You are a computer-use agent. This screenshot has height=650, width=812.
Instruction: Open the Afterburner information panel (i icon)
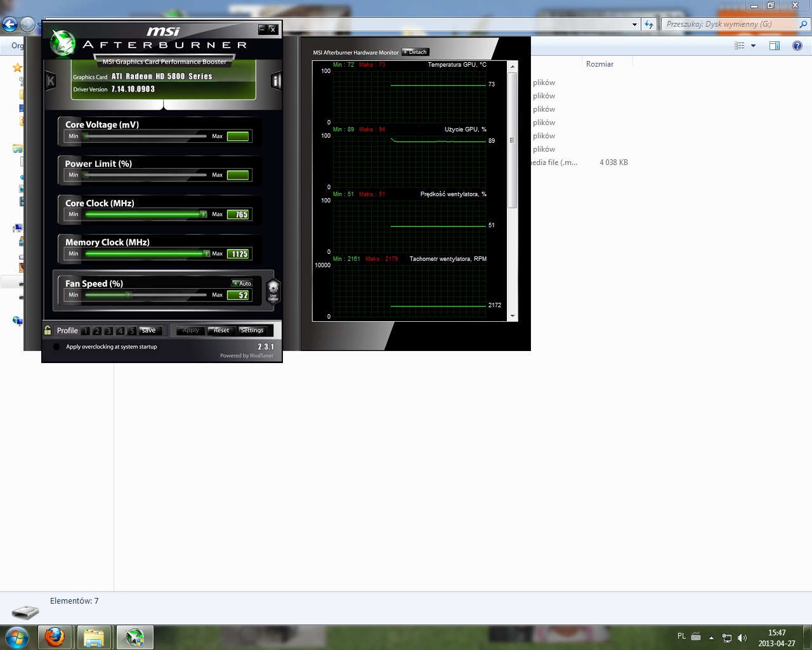coord(275,81)
